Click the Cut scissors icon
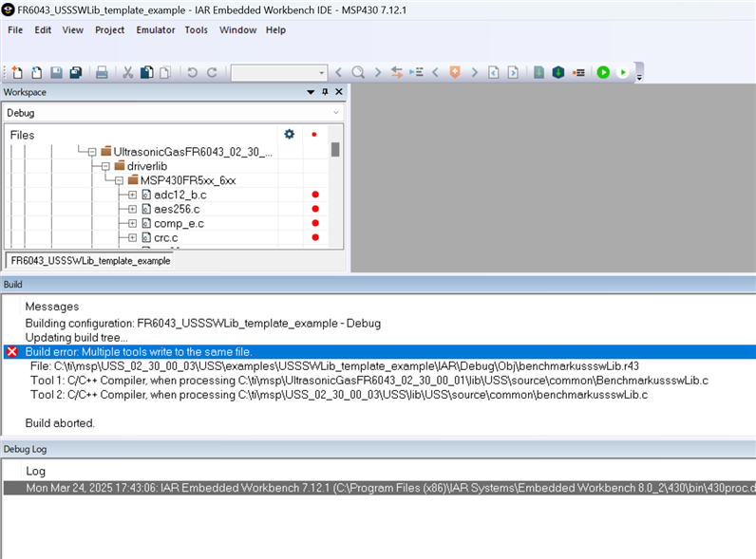Image resolution: width=756 pixels, height=559 pixels. click(128, 72)
